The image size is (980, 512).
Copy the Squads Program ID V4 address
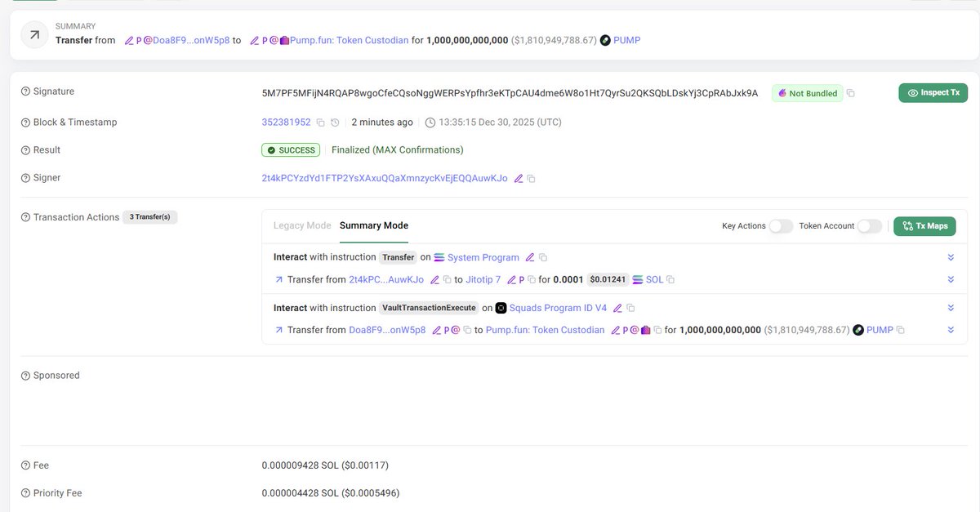click(x=630, y=308)
